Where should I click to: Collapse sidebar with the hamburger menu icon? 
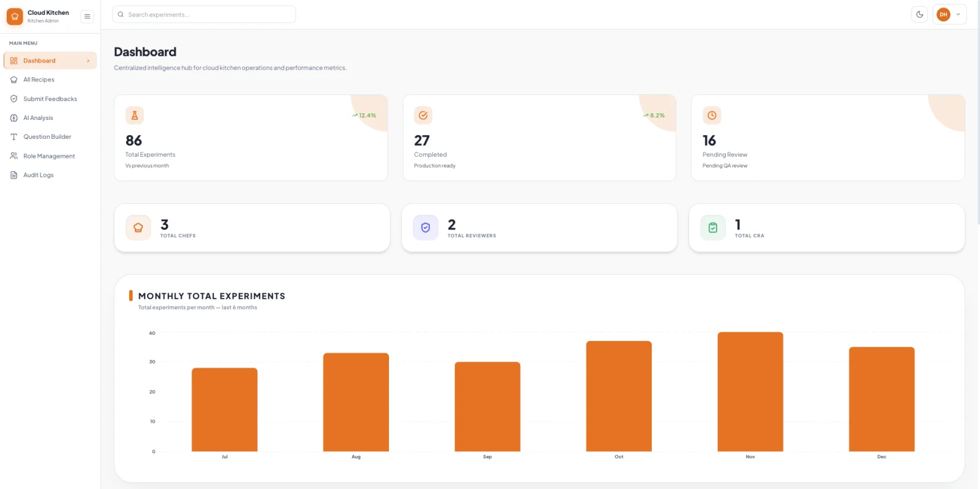tap(88, 17)
